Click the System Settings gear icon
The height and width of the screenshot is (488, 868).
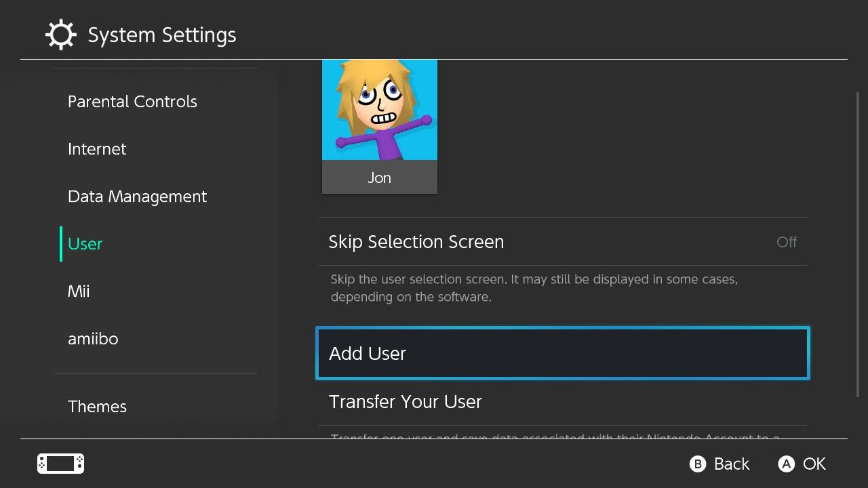tap(61, 34)
